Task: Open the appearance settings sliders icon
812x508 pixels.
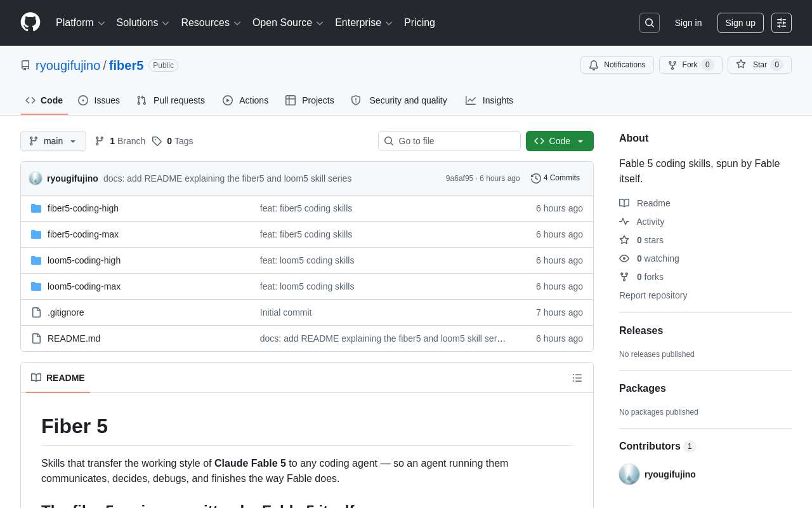Action: click(x=782, y=23)
